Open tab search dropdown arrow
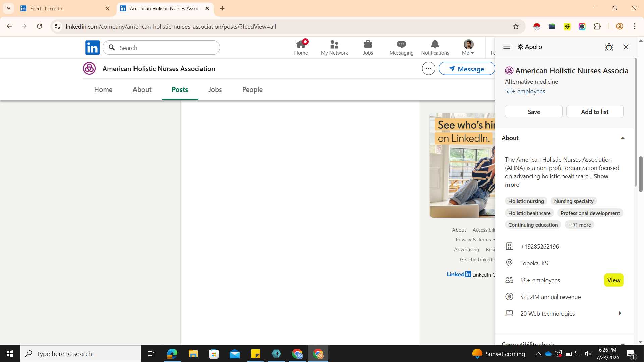 click(9, 8)
